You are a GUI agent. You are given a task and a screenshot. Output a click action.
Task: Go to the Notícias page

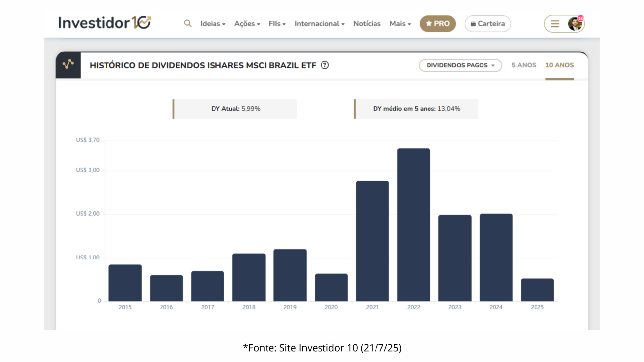(x=367, y=24)
